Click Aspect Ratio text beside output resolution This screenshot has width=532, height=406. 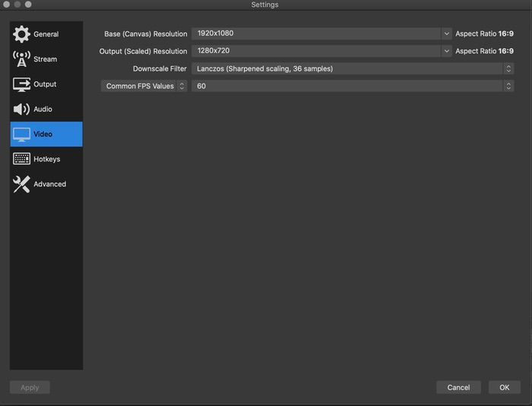(x=484, y=51)
